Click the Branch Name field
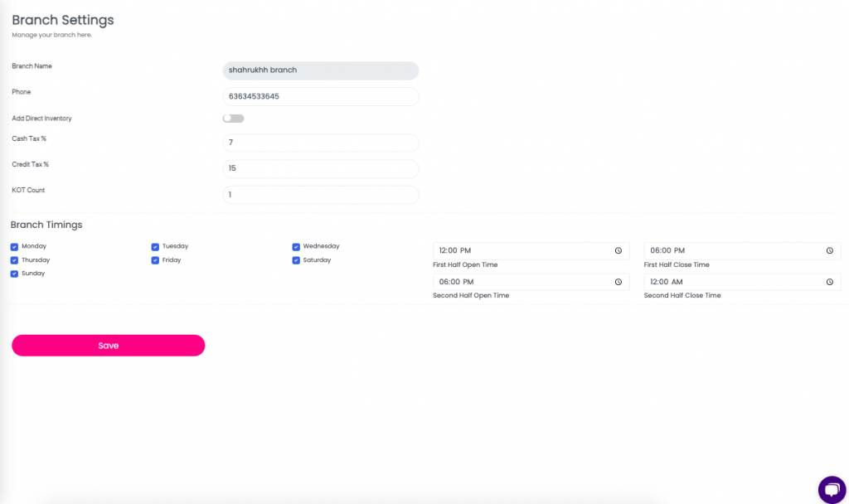Image resolution: width=849 pixels, height=504 pixels. coord(320,70)
